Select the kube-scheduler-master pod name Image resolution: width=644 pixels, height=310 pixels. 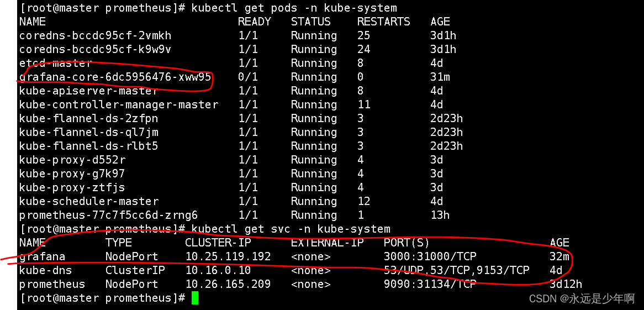click(89, 201)
